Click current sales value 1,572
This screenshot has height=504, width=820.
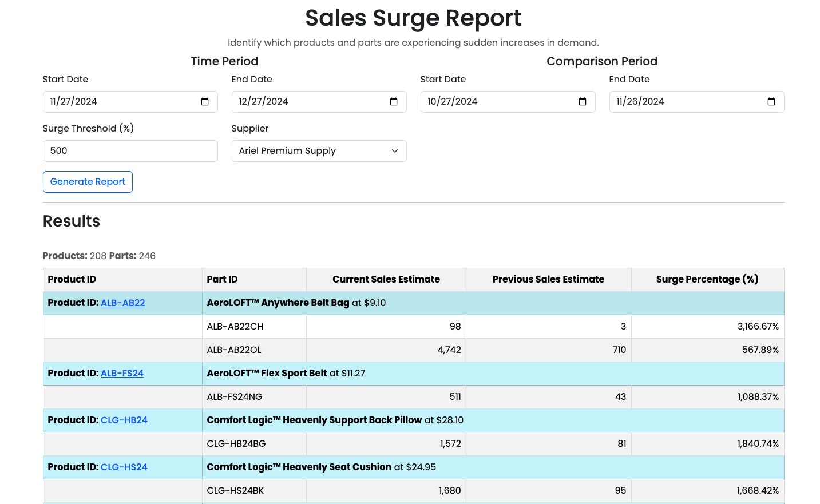[450, 444]
